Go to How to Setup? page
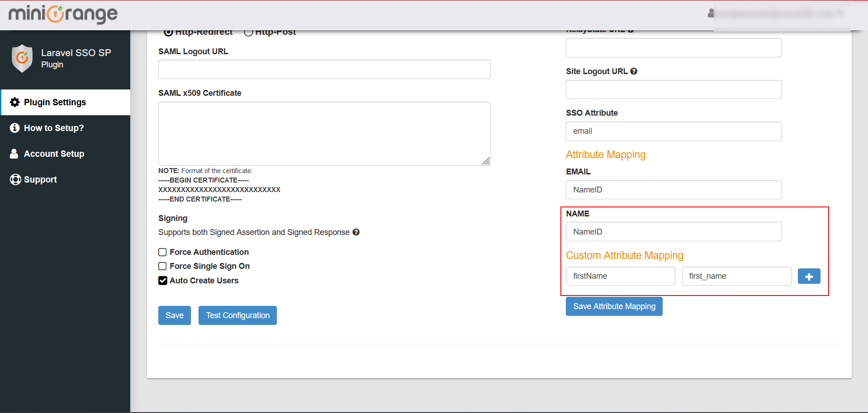The width and height of the screenshot is (868, 413). [x=66, y=128]
